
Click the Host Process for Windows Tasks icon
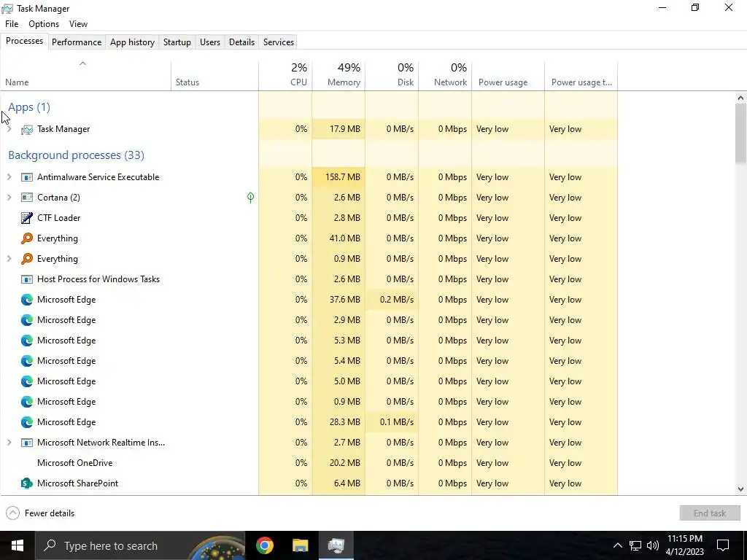(x=27, y=279)
